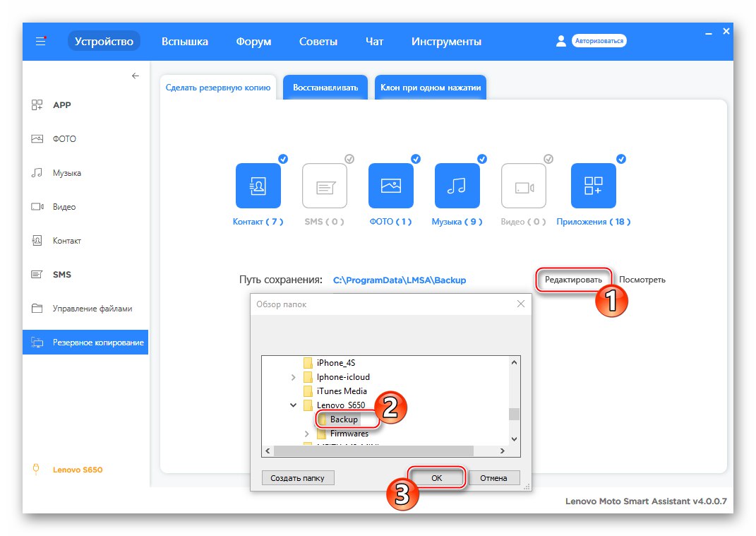Viewport: 756px width, 536px height.
Task: Open the Чат top menu
Action: click(x=375, y=42)
